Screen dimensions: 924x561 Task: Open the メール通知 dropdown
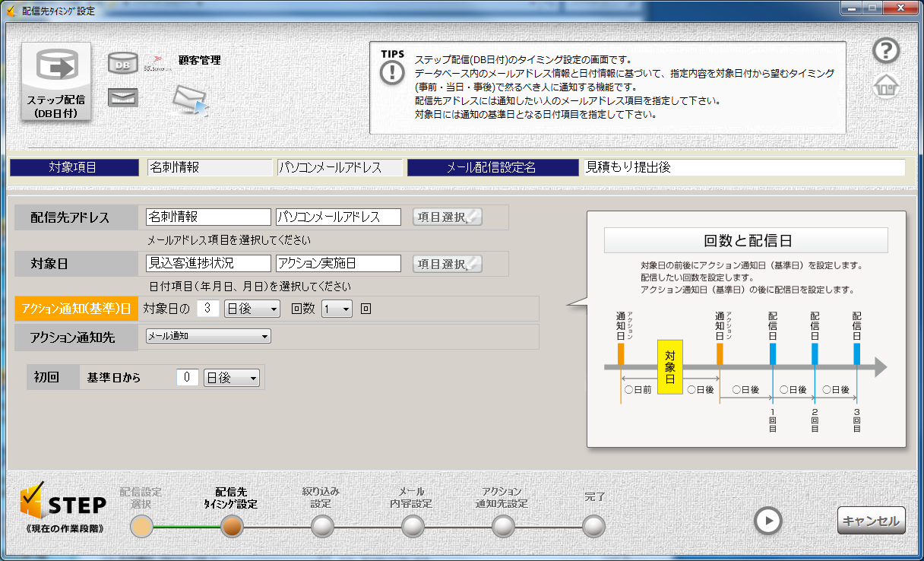tap(208, 335)
